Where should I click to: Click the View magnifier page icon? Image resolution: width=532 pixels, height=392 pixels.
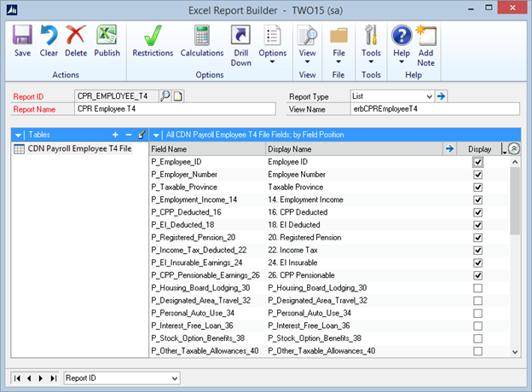coord(307,35)
